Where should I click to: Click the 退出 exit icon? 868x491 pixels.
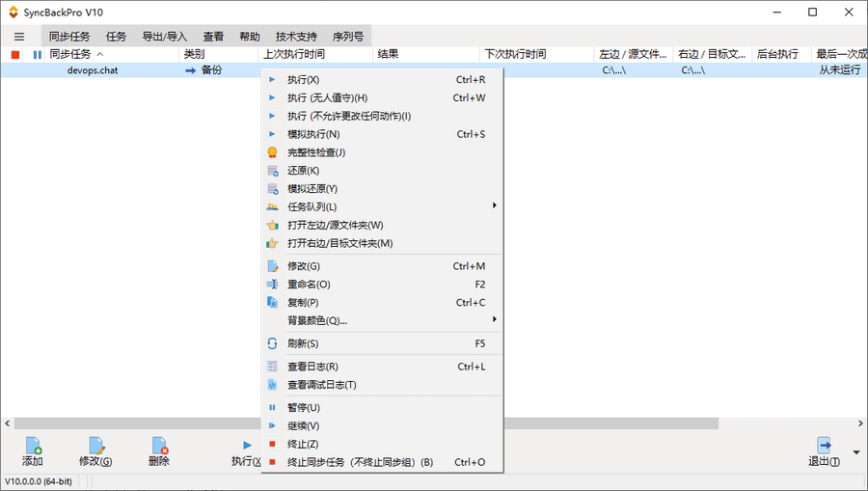(x=824, y=446)
